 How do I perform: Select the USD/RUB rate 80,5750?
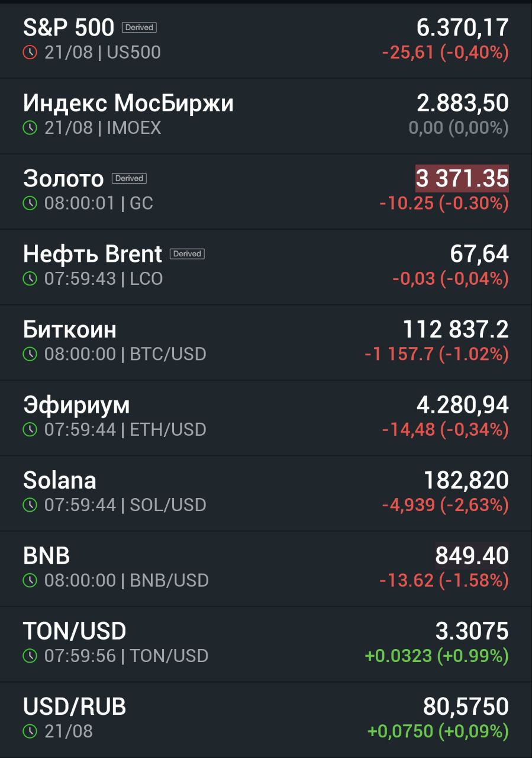pyautogui.click(x=466, y=706)
